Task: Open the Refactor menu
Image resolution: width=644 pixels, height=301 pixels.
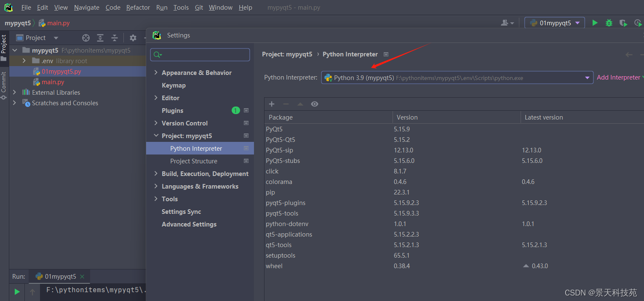Action: pyautogui.click(x=138, y=7)
